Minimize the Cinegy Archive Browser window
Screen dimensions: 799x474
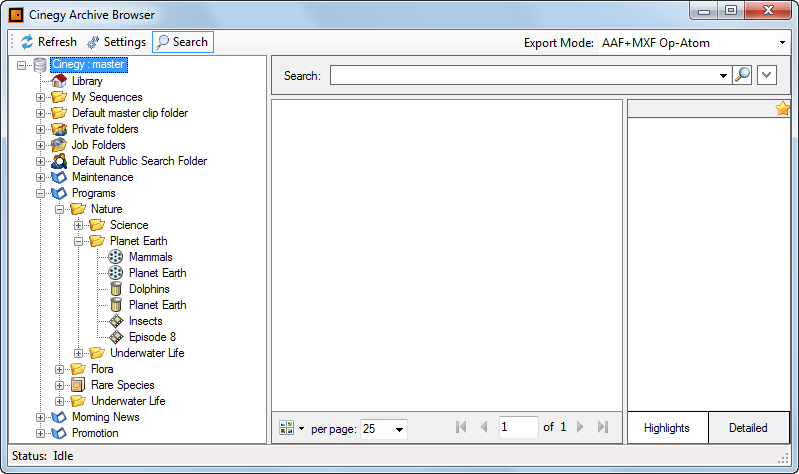704,10
